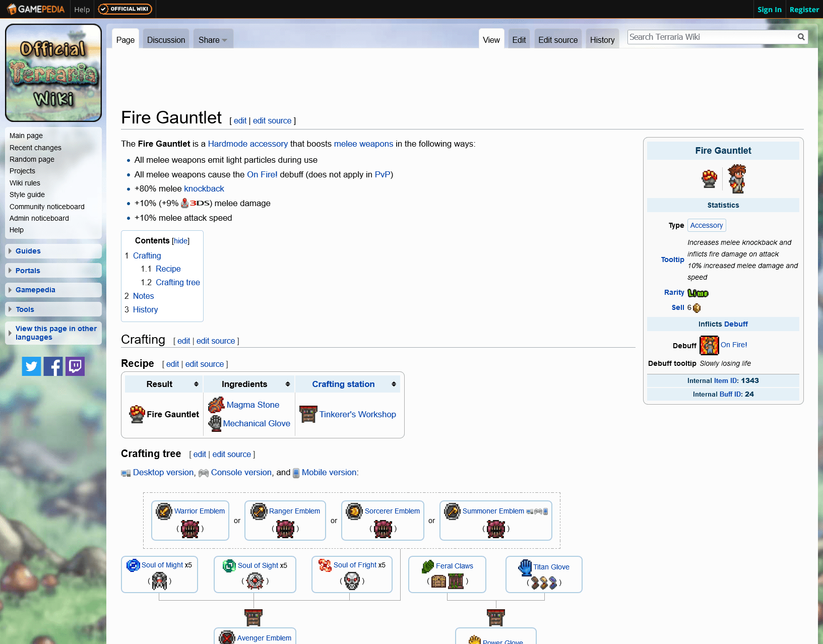Image resolution: width=823 pixels, height=644 pixels.
Task: Sort the Crafting station column
Action: point(394,383)
